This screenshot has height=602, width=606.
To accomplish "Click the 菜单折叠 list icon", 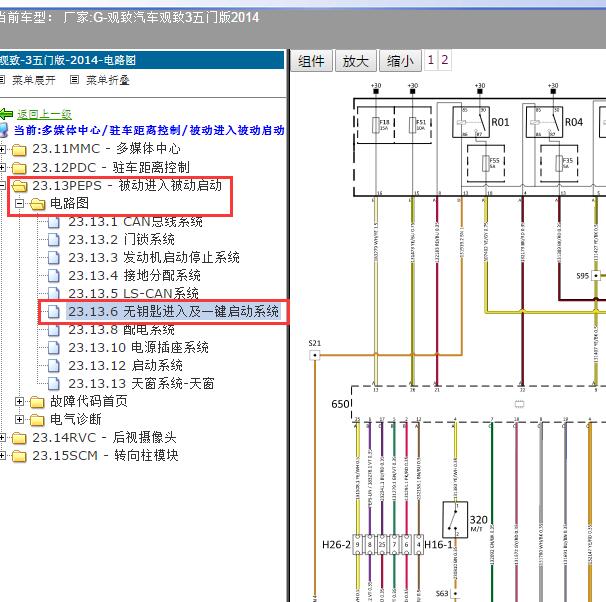I will pos(74,80).
